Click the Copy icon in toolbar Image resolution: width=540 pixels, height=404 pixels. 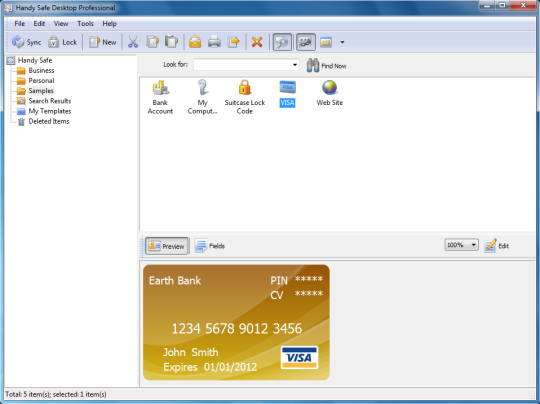tap(152, 42)
